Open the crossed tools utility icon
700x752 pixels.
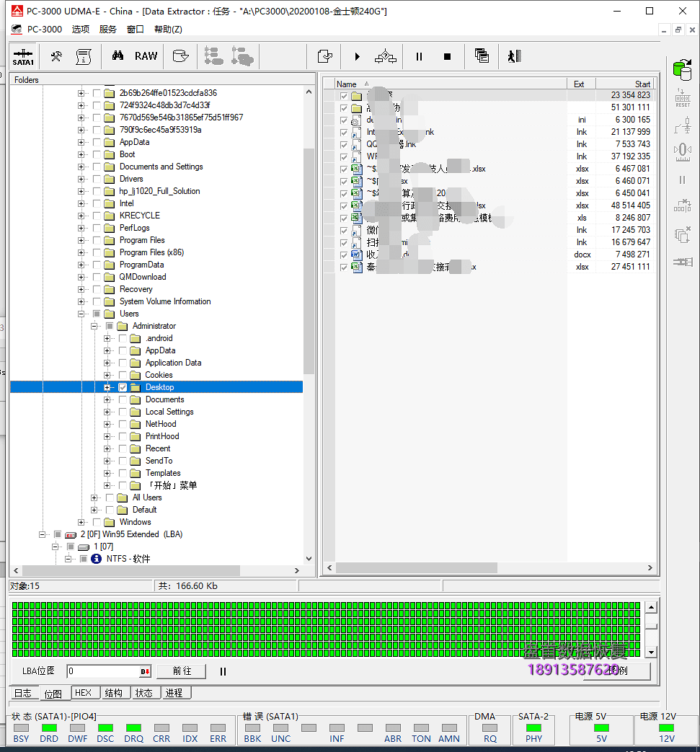[56, 56]
